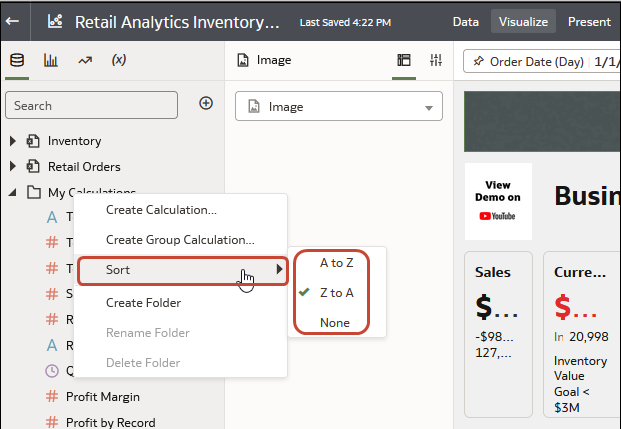Open the Image visualization type dropdown
Screen dimensions: 621x429
[x=338, y=107]
